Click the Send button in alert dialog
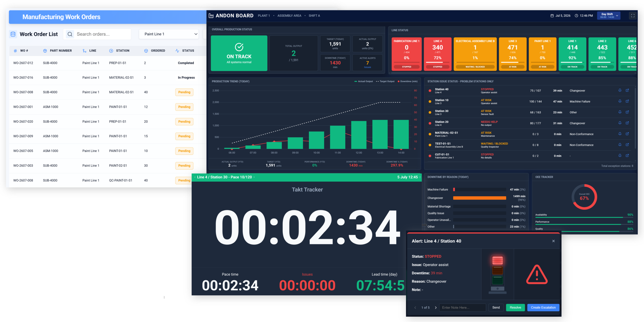 496,307
